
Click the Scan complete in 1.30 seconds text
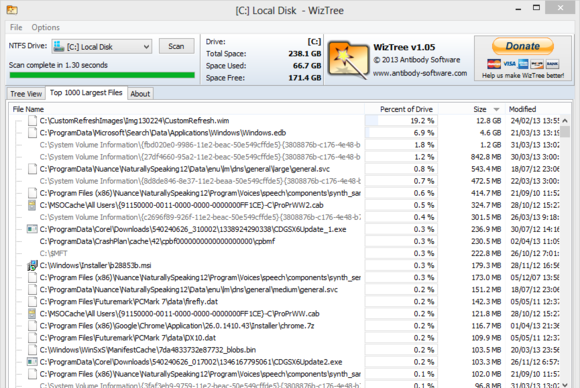pyautogui.click(x=58, y=65)
